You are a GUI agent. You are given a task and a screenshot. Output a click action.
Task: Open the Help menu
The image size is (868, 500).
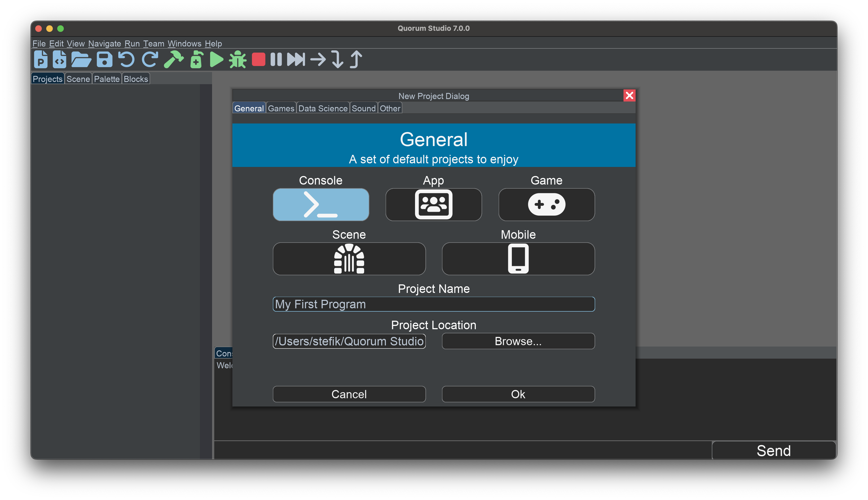click(213, 43)
